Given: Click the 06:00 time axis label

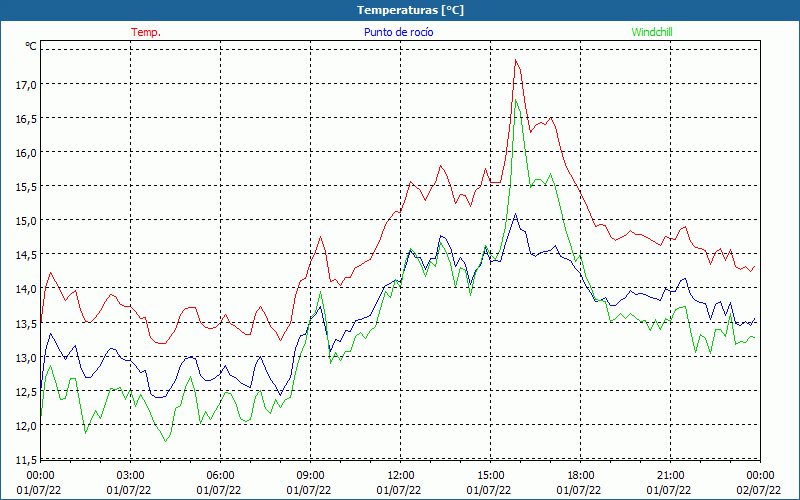Looking at the screenshot, I should click(220, 476).
